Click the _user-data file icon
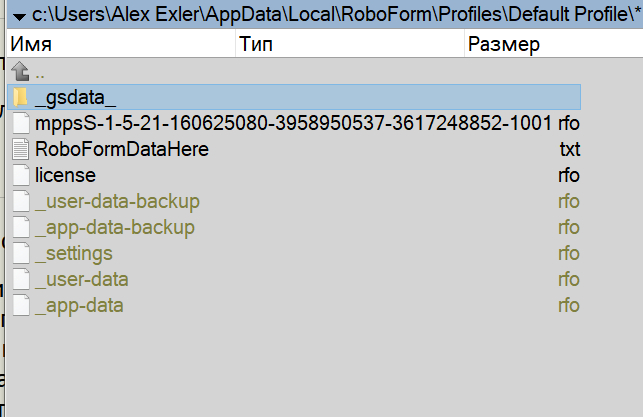The height and width of the screenshot is (417, 643). coord(21,279)
